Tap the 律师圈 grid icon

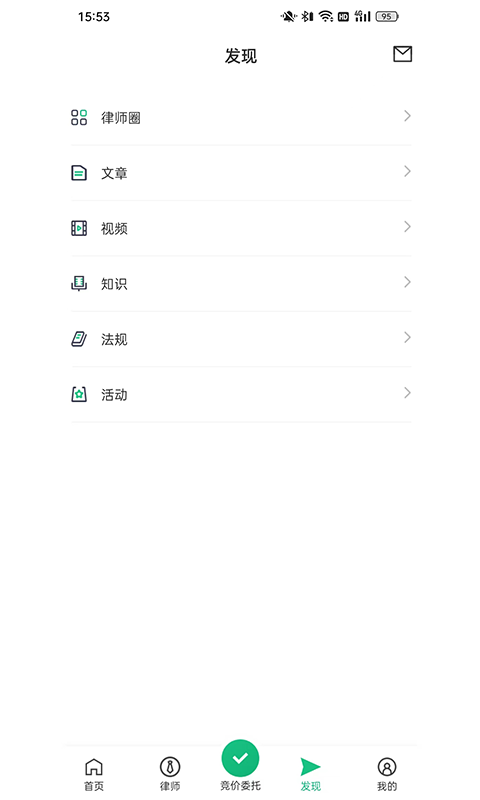click(79, 117)
